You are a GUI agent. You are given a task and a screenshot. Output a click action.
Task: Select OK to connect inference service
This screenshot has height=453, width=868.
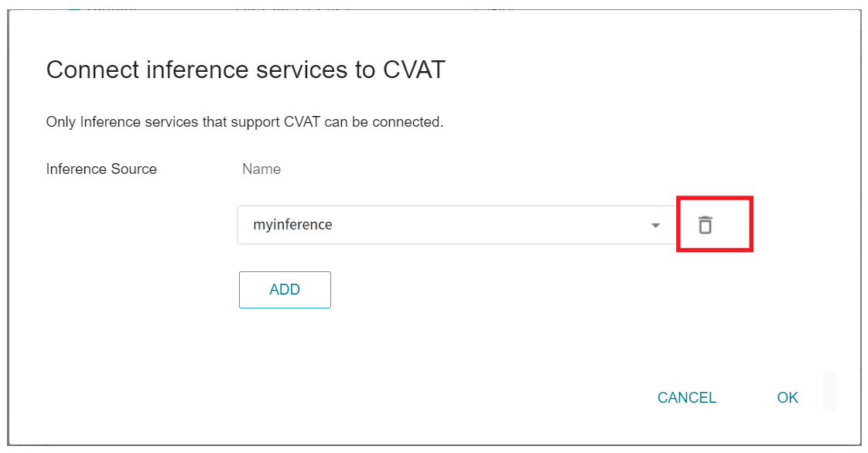[x=788, y=397]
